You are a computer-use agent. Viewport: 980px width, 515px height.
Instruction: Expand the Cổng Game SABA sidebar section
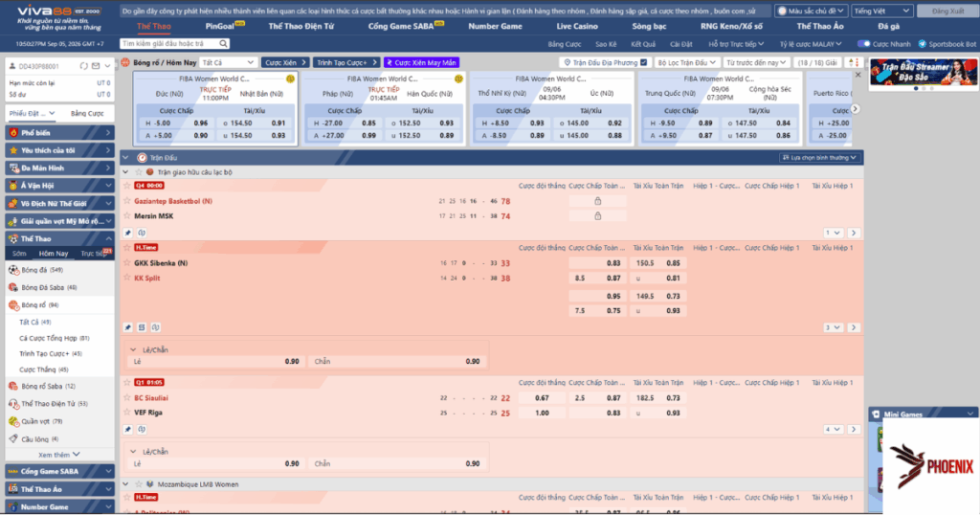(x=59, y=472)
